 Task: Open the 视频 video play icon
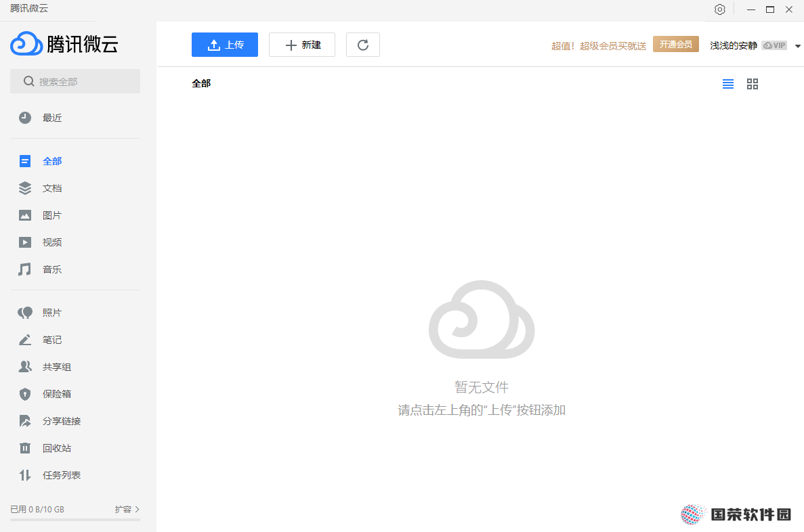point(24,242)
